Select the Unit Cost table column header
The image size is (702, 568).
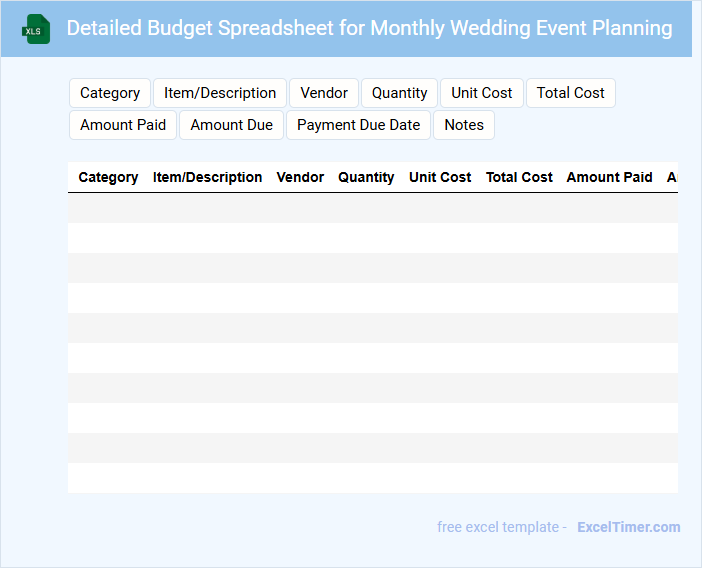pos(440,177)
